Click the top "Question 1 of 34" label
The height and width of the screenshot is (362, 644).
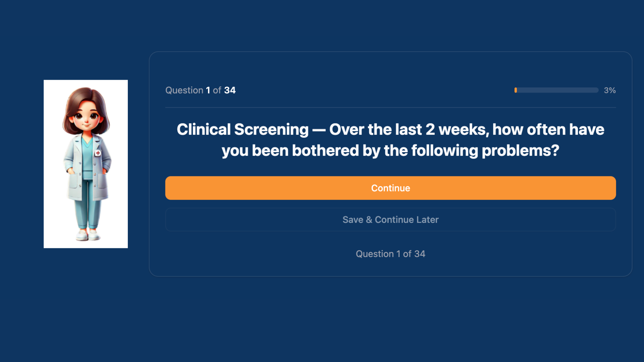point(200,90)
